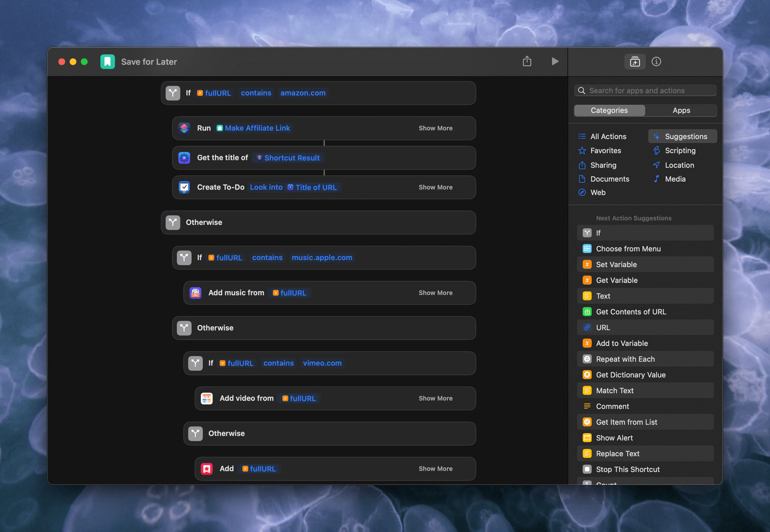Switch to the Apps tab
Image resolution: width=770 pixels, height=532 pixels.
681,110
